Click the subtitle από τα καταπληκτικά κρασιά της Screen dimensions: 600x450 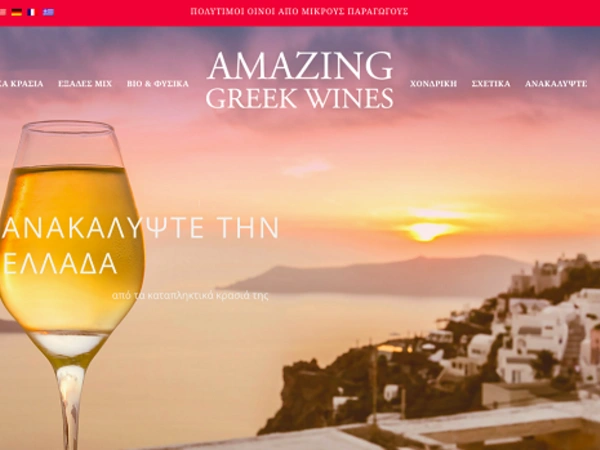pyautogui.click(x=190, y=296)
